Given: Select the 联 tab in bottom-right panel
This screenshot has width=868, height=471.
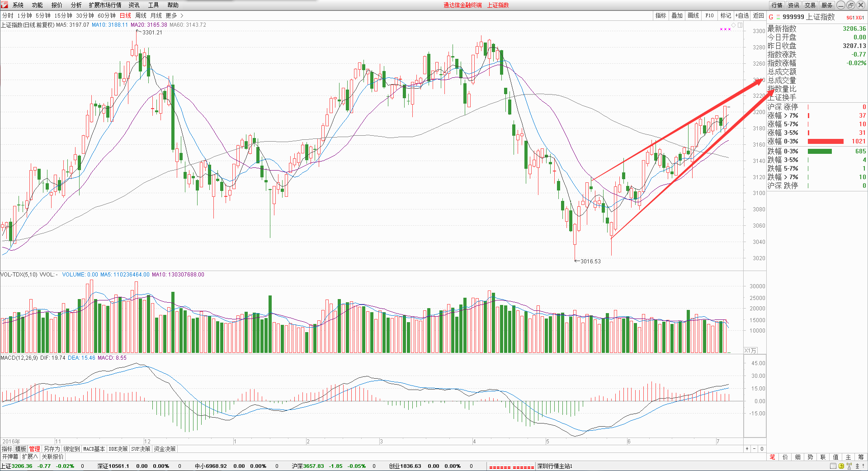Looking at the screenshot, I should 823,457.
